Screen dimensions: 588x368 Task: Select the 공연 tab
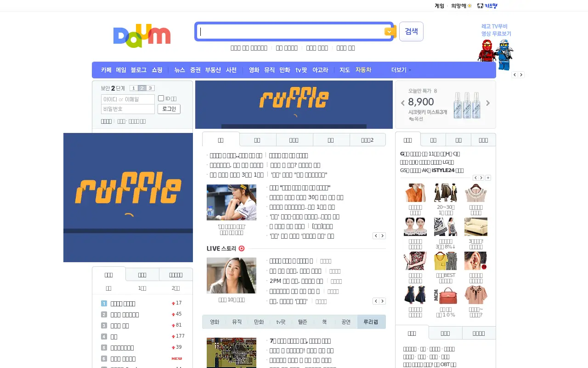346,322
